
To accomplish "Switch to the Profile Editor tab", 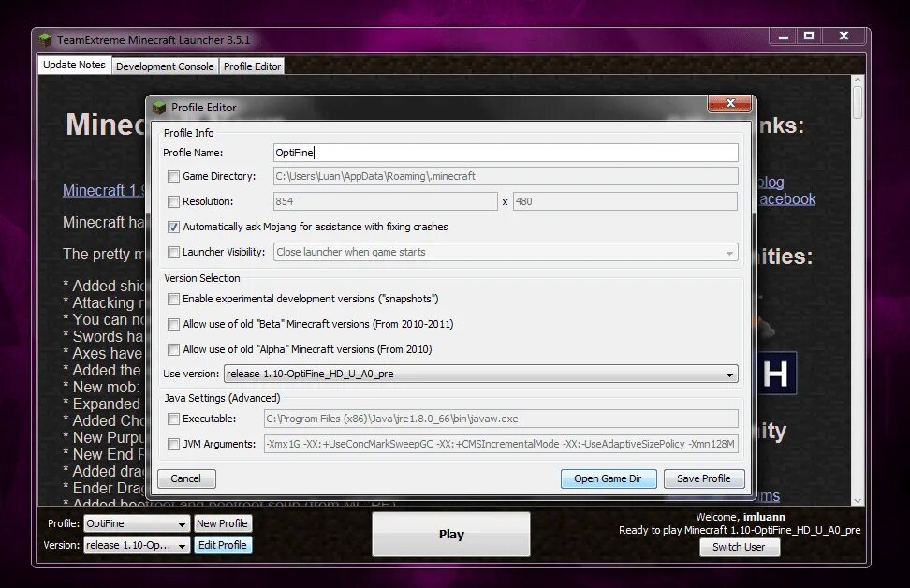I will (252, 66).
